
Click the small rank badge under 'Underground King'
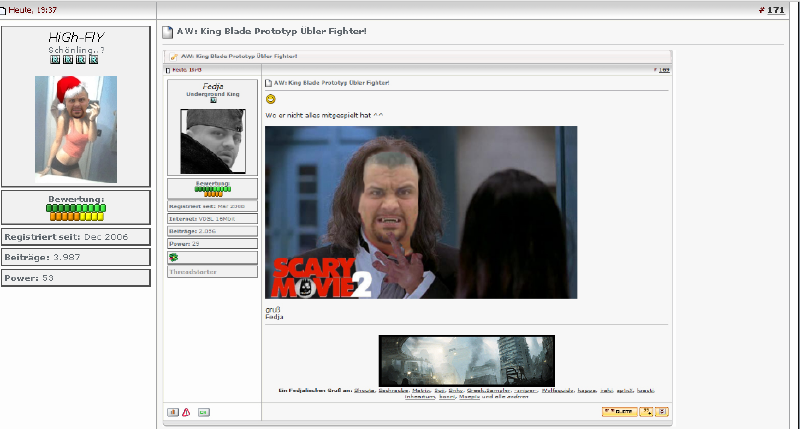[x=213, y=100]
